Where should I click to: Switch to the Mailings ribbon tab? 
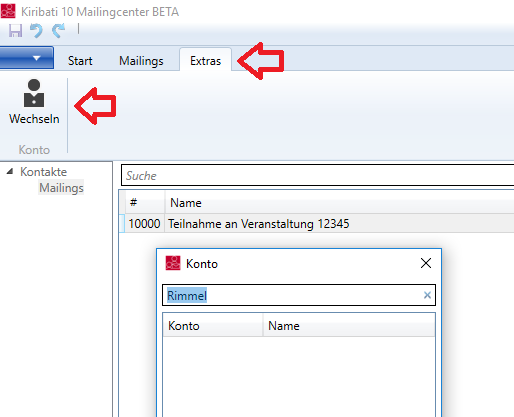141,61
